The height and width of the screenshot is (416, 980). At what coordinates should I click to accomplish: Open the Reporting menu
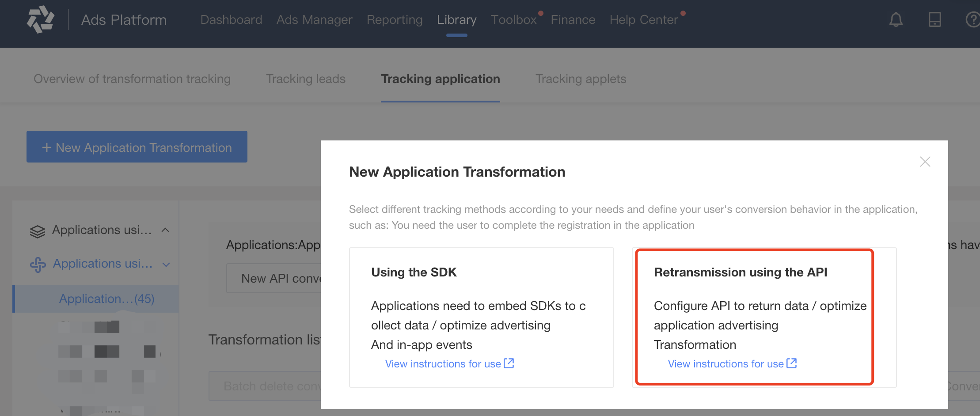point(395,19)
